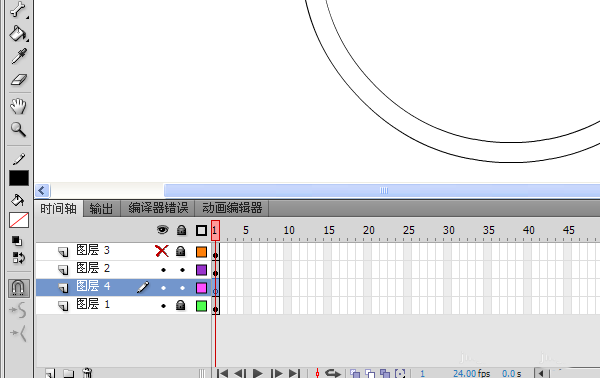Select the 图层 2 layer row
This screenshot has width=600, height=378.
tap(123, 269)
